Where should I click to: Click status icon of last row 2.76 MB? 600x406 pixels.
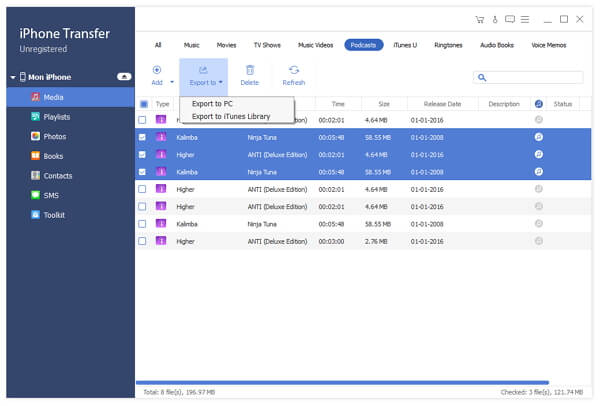click(x=539, y=241)
